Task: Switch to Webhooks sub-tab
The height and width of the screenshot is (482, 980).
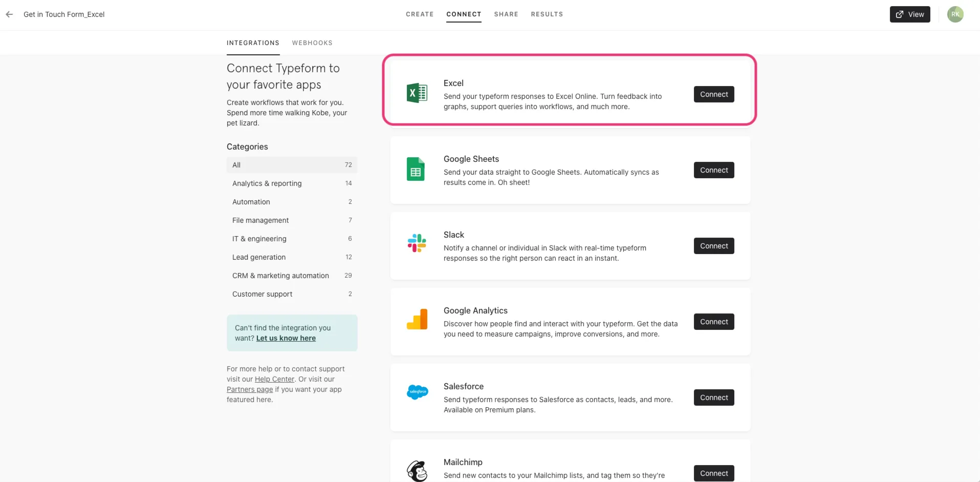Action: coord(312,43)
